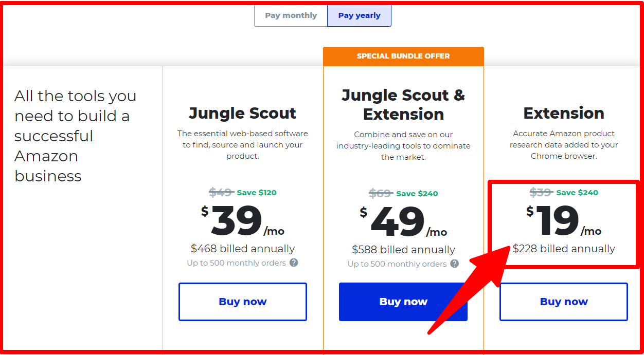This screenshot has width=644, height=355.
Task: Buy the Jungle Scout plan now
Action: tap(243, 302)
